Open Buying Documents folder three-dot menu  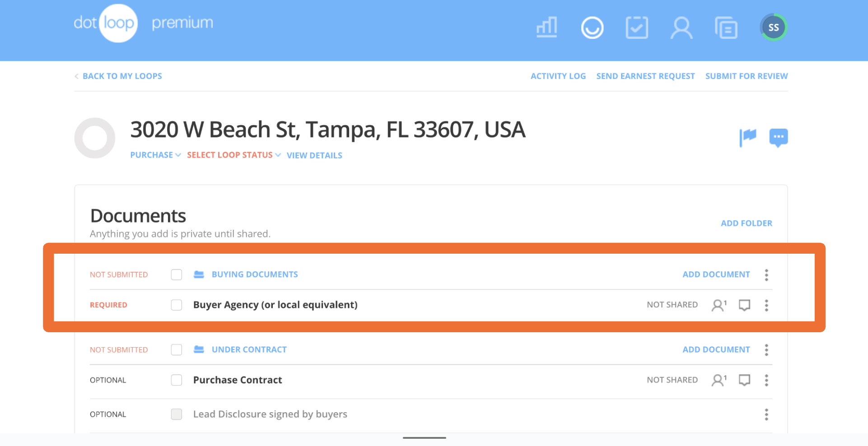(x=766, y=275)
